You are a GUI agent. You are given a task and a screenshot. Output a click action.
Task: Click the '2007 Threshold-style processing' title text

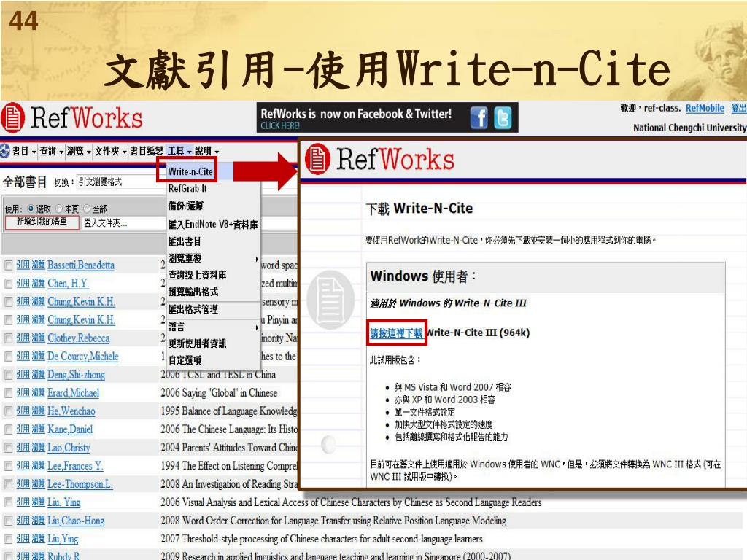[322, 539]
